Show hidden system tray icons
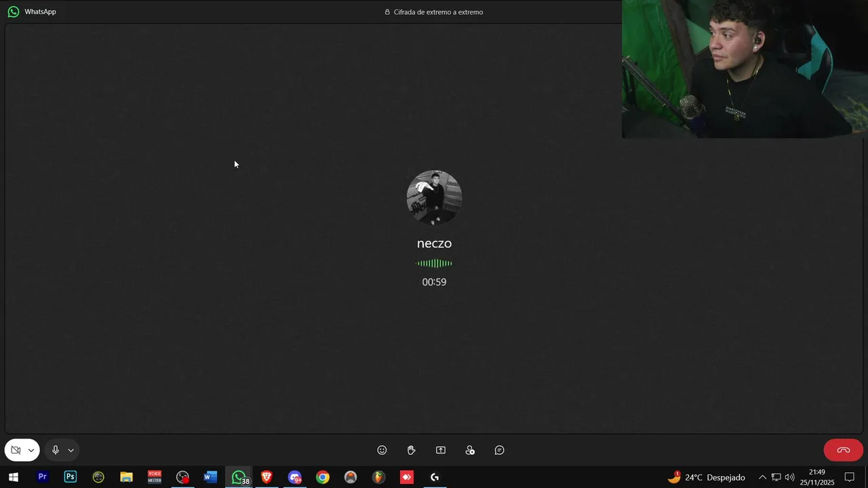The width and height of the screenshot is (868, 488). (x=762, y=477)
